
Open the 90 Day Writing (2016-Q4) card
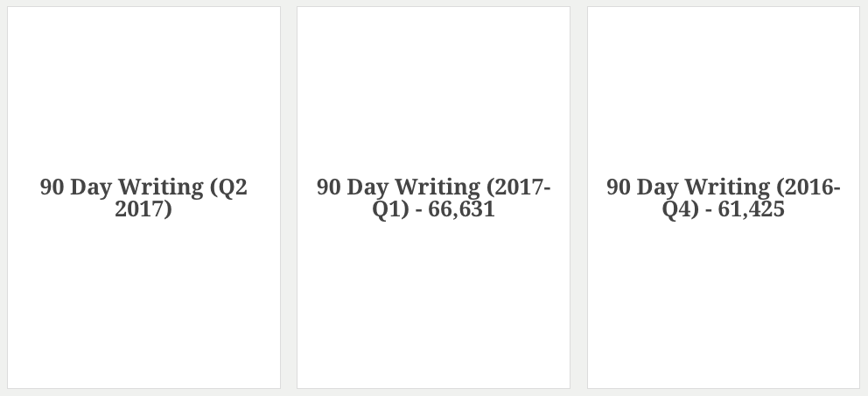click(x=724, y=197)
